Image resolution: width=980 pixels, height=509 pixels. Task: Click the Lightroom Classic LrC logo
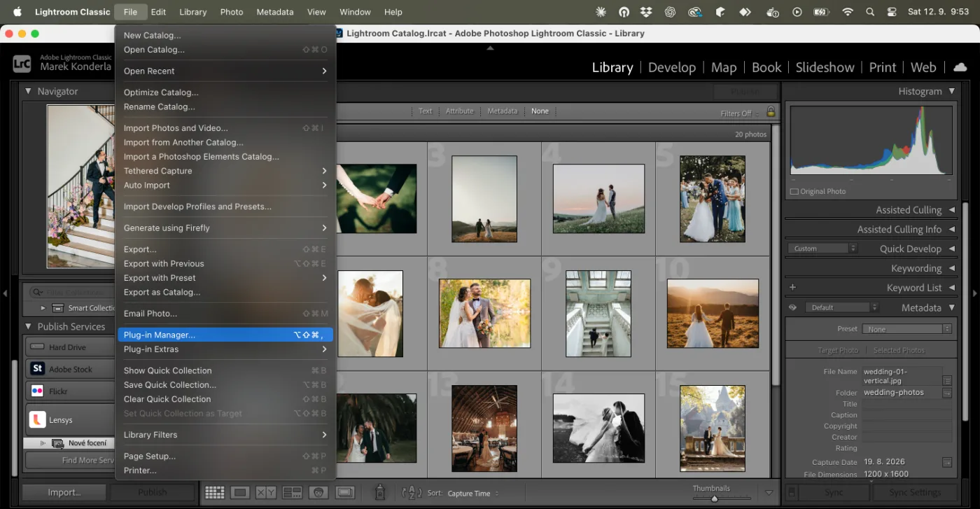(x=22, y=64)
